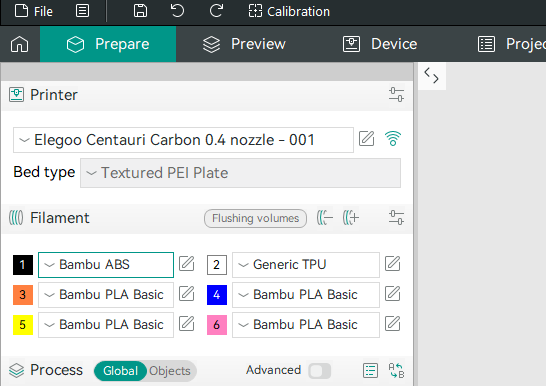The height and width of the screenshot is (386, 546).
Task: Click the Process layers section icon
Action: point(16,370)
